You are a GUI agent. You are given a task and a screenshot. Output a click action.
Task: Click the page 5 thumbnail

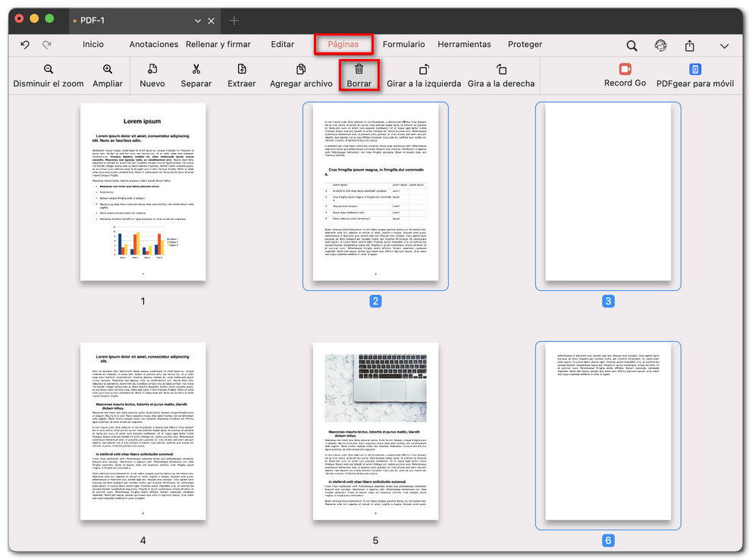374,433
